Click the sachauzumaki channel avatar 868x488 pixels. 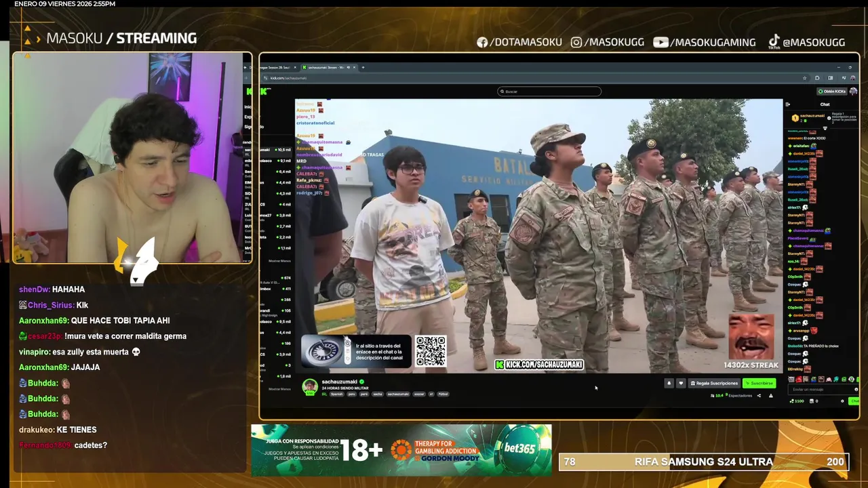310,387
